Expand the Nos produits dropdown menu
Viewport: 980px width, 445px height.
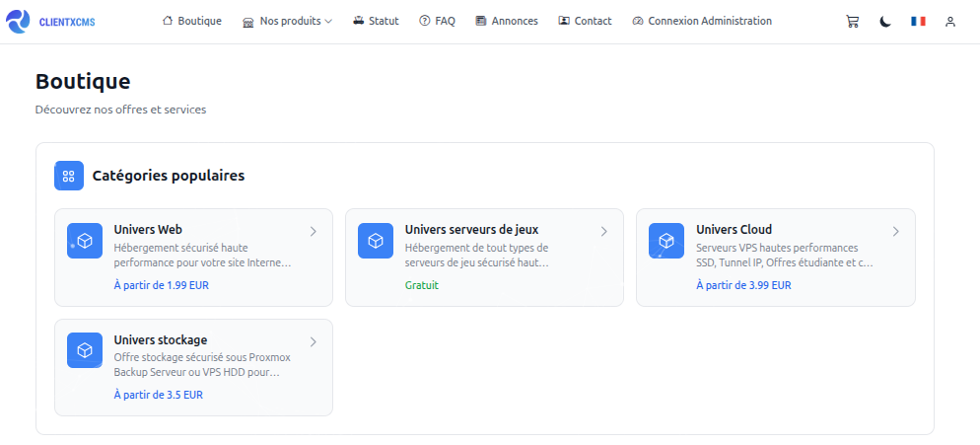(287, 21)
